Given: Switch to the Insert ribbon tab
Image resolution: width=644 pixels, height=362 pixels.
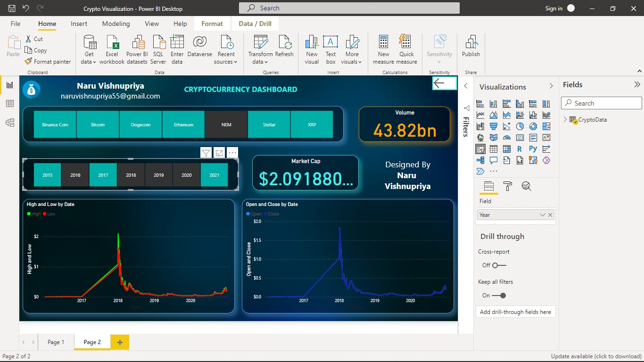Looking at the screenshot, I should tap(79, 24).
